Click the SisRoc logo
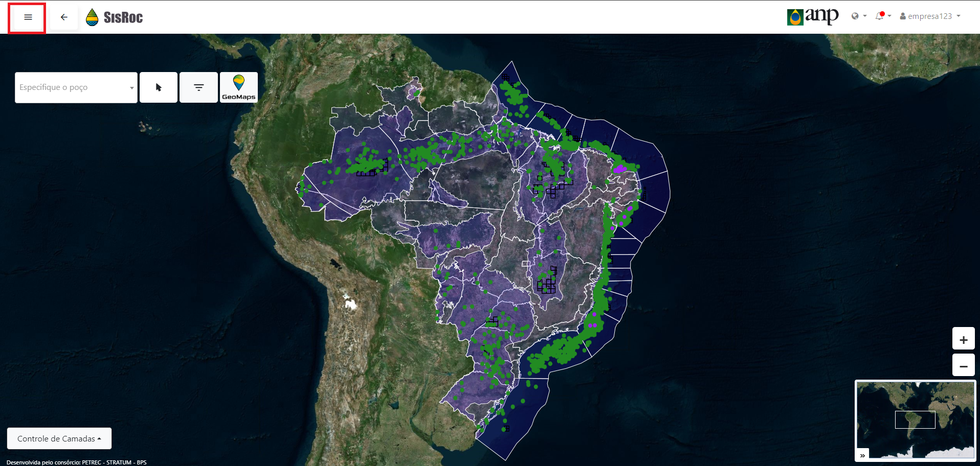The image size is (980, 466). [x=123, y=17]
